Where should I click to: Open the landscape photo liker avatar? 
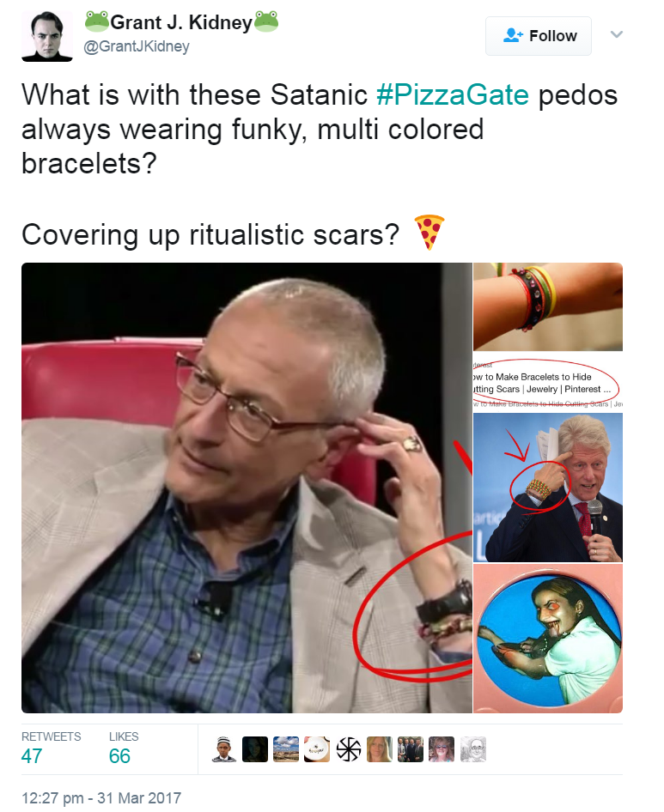286,749
